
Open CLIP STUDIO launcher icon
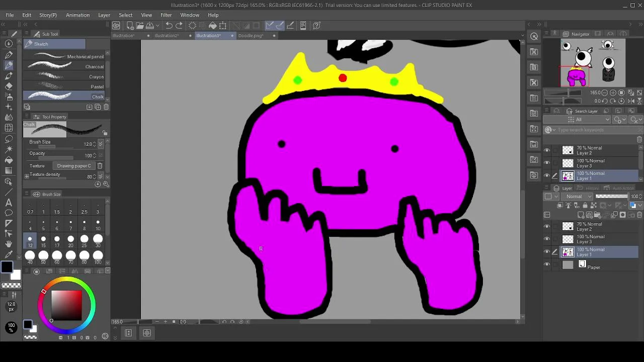click(x=116, y=25)
